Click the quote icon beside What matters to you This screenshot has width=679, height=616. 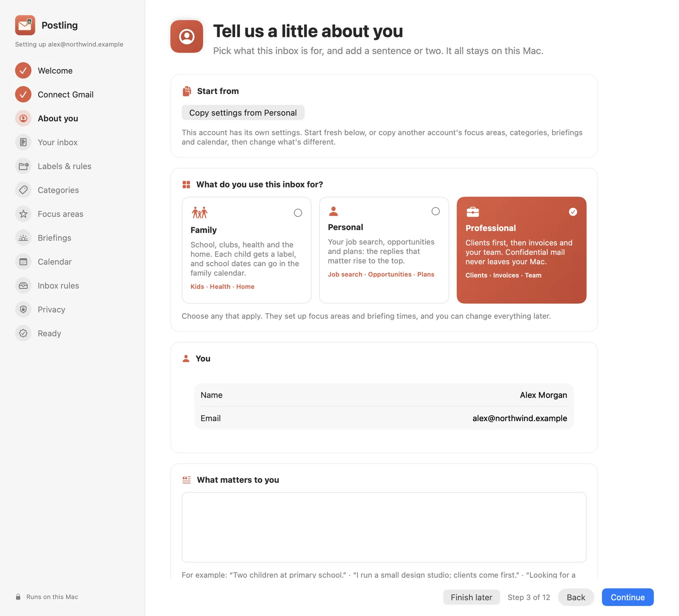187,480
